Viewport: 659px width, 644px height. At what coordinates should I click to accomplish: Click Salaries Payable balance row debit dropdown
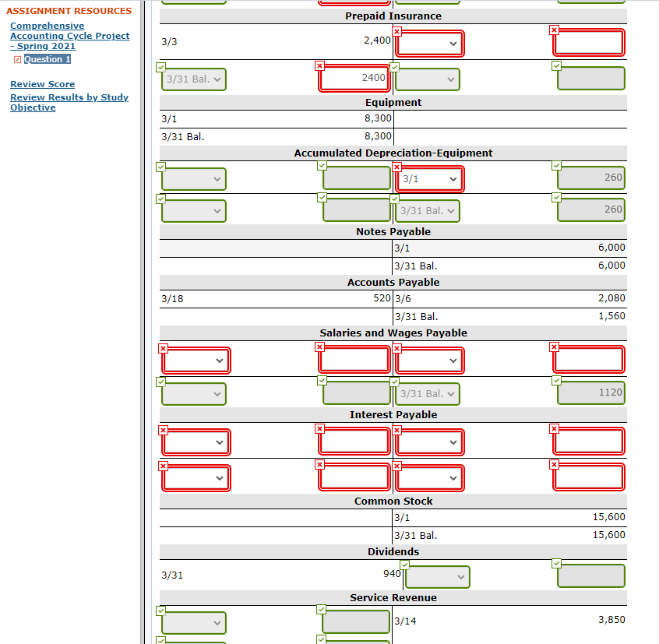[194, 394]
